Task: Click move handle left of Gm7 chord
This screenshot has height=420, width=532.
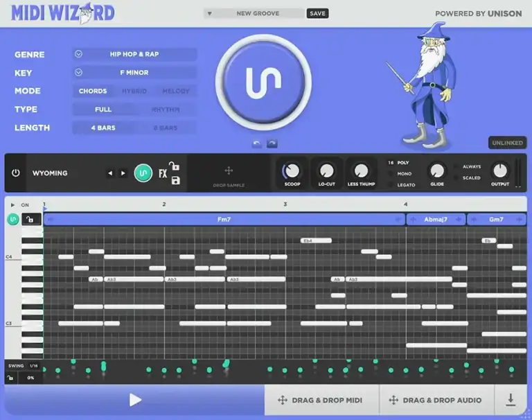Action: (x=474, y=220)
